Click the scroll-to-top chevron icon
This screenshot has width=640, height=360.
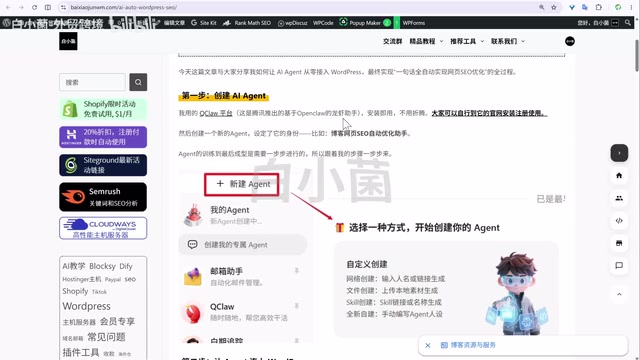pos(619,294)
